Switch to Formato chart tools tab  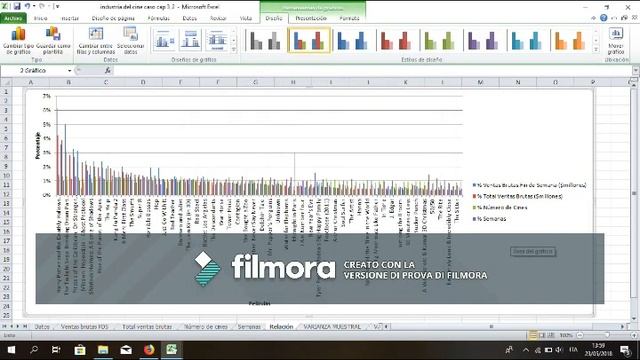(349, 18)
